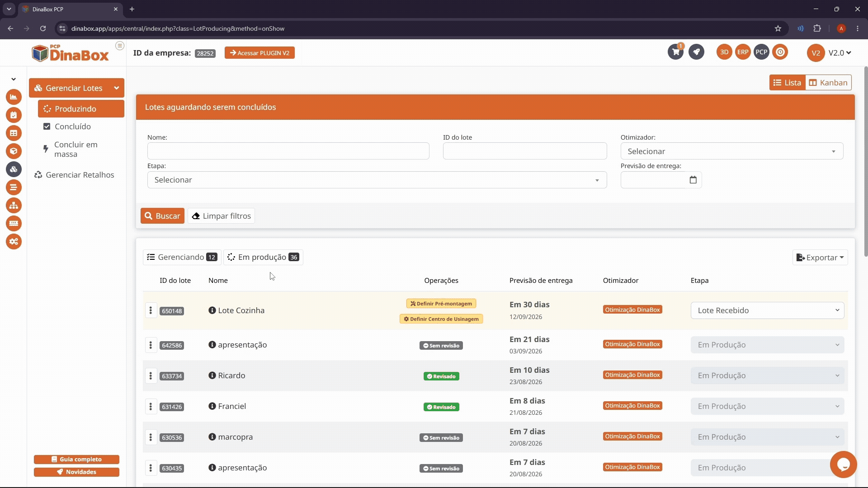
Task: Open the hierarchy sitemap sidebar icon
Action: click(x=14, y=205)
